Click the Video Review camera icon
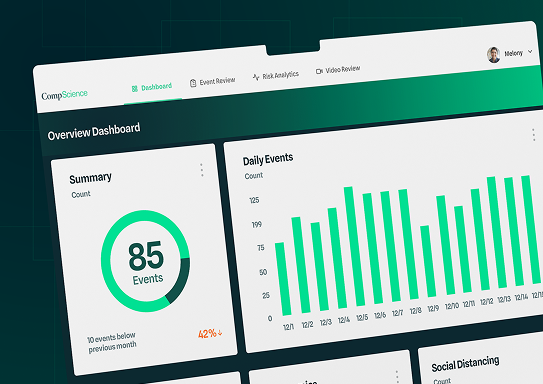Viewport: 543px width, 384px height. 319,71
